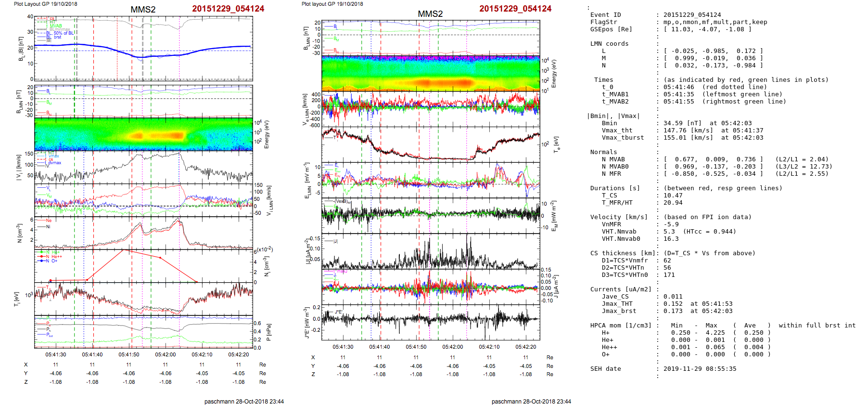Click the 05:42:20 tick label under left plot

coord(239,354)
